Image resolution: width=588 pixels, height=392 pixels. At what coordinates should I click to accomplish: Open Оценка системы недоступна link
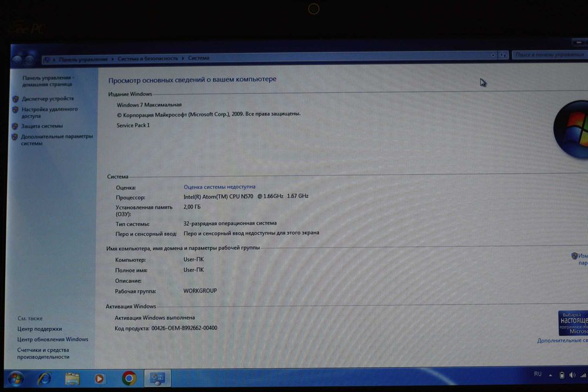219,187
